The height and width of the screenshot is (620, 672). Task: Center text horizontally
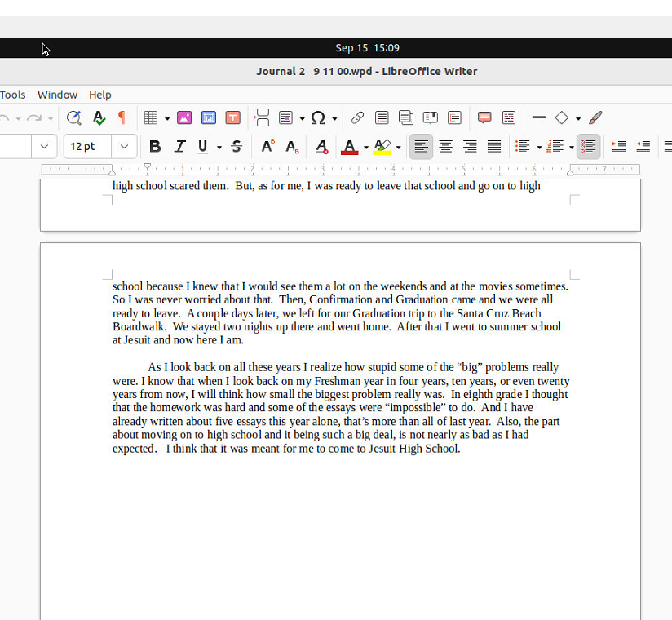click(446, 147)
